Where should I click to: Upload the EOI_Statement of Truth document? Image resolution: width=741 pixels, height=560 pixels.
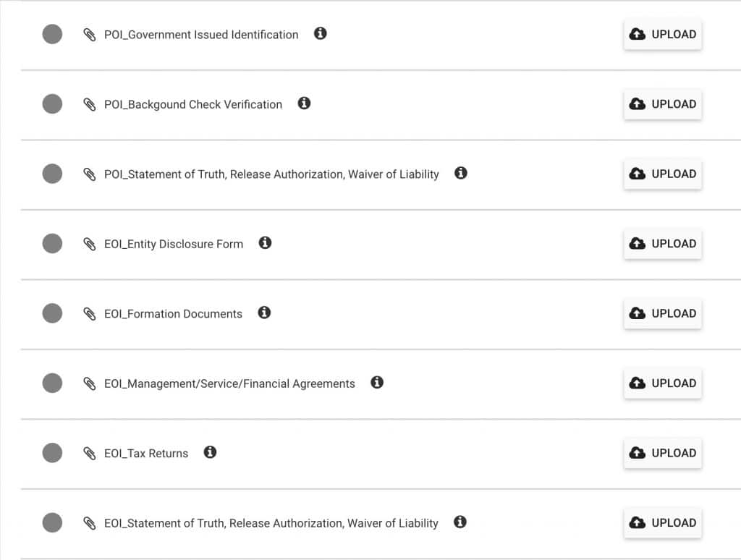663,522
